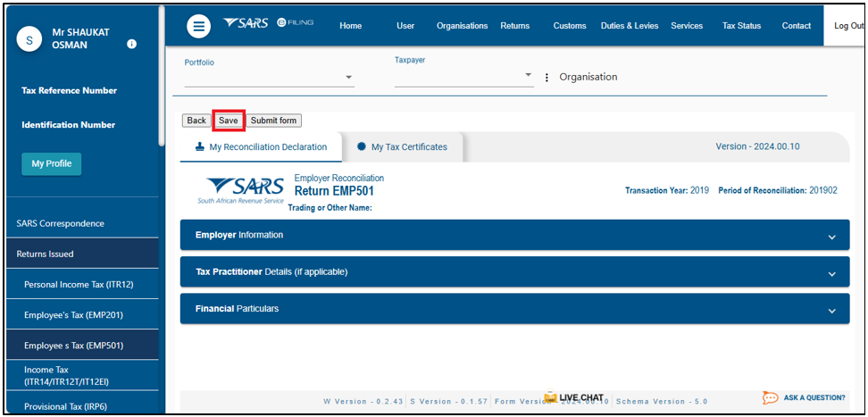Open SARS Correspondence in sidebar

pyautogui.click(x=82, y=224)
